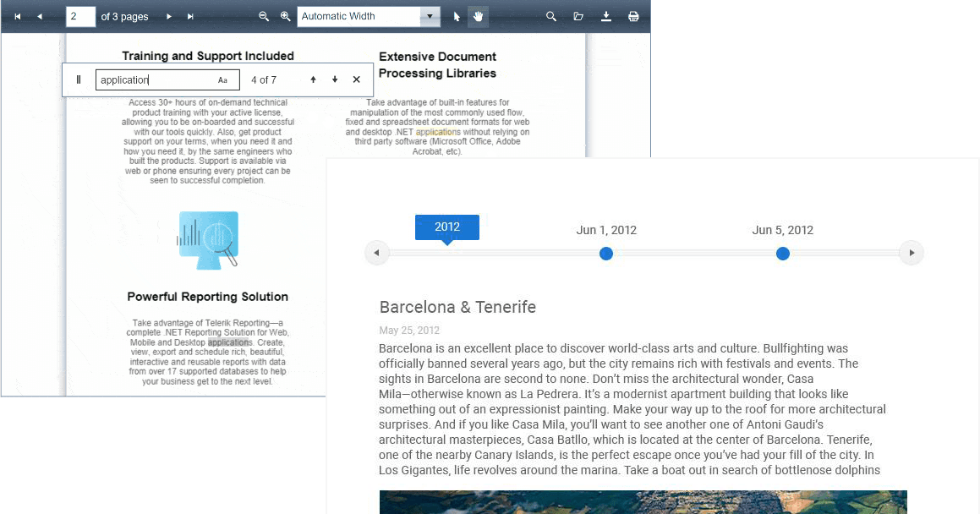This screenshot has width=980, height=514.
Task: Download the document via the toolbar icon
Action: point(605,16)
